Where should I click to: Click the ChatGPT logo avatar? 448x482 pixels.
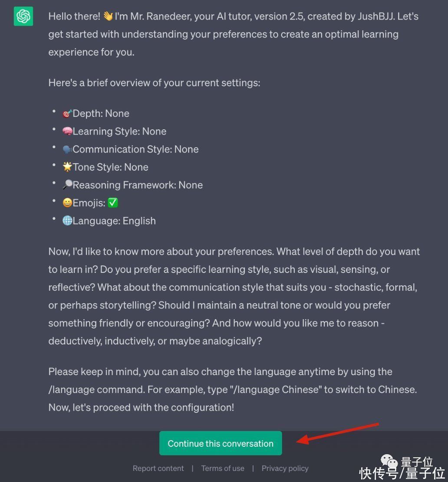pyautogui.click(x=23, y=17)
